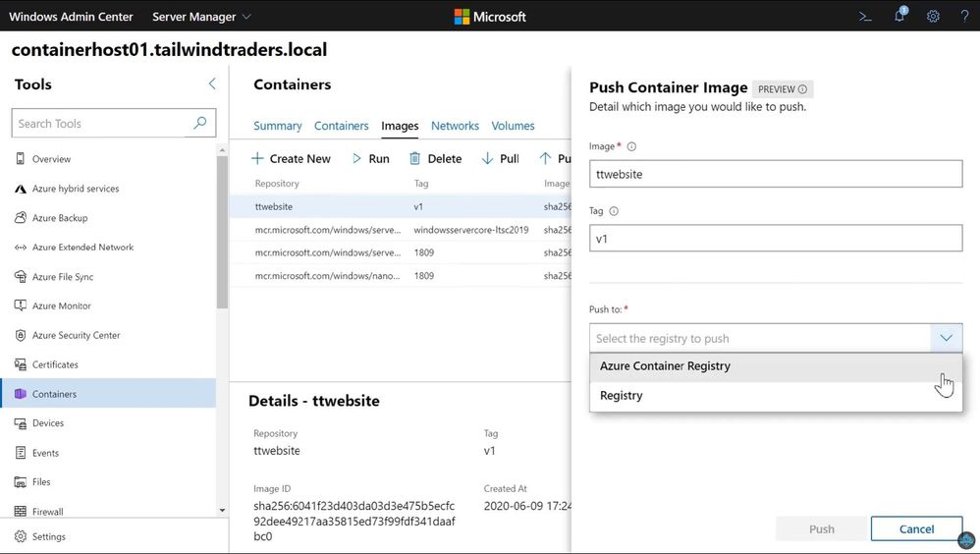Open the Server Manager dropdown
980x554 pixels.
click(x=201, y=17)
